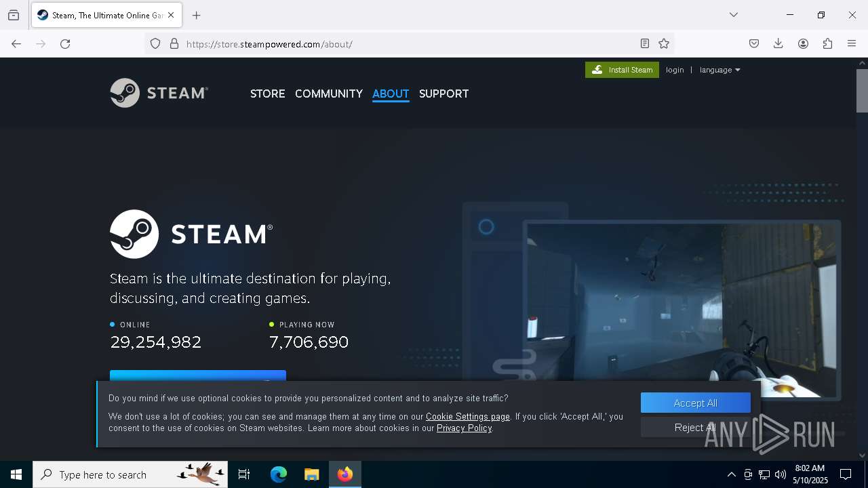
Task: Click the ONLINE count 29,254,982
Action: [156, 342]
